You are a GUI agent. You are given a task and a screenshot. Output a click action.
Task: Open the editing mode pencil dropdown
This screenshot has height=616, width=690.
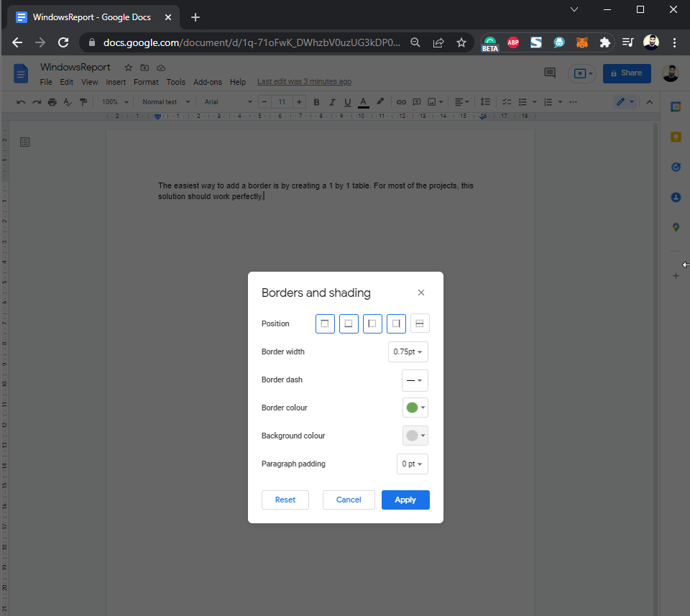click(x=625, y=102)
